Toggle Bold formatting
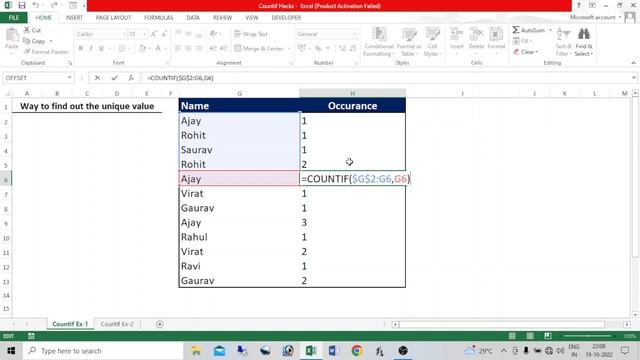 coord(81,49)
